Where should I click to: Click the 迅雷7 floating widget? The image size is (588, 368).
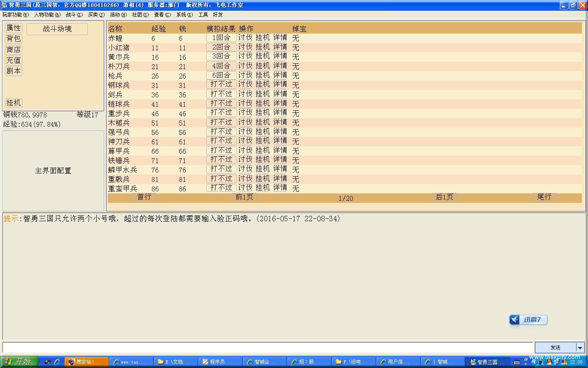pyautogui.click(x=528, y=320)
